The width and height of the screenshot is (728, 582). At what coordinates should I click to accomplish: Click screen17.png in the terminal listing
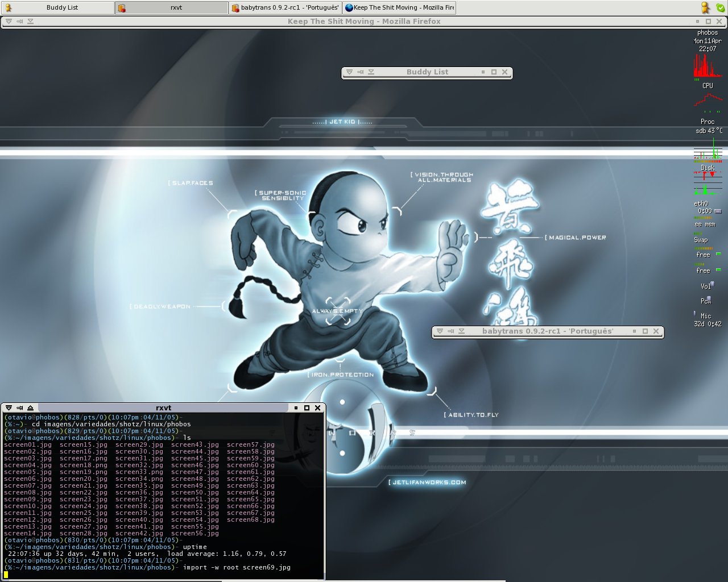(84, 458)
